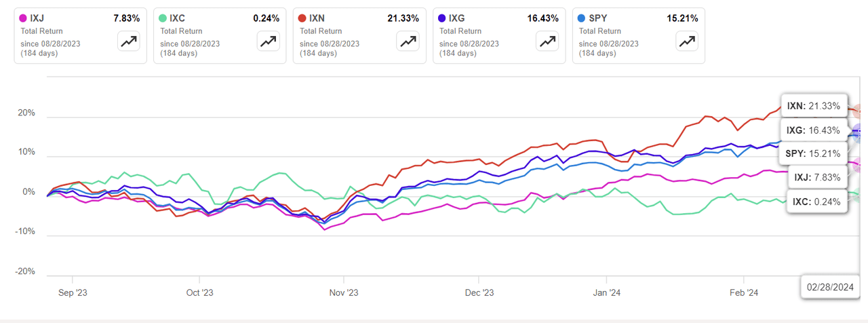Click the magenta IXJ color dot
This screenshot has width=868, height=323.
(24, 18)
